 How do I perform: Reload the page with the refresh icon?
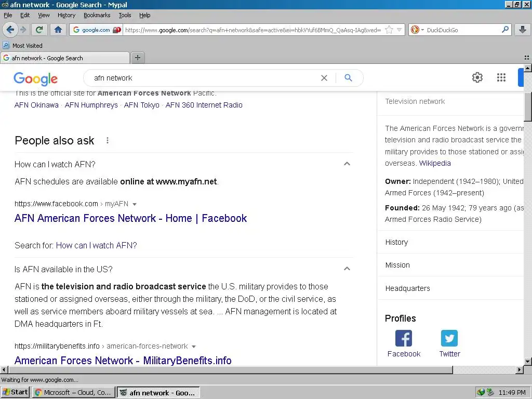pyautogui.click(x=39, y=30)
